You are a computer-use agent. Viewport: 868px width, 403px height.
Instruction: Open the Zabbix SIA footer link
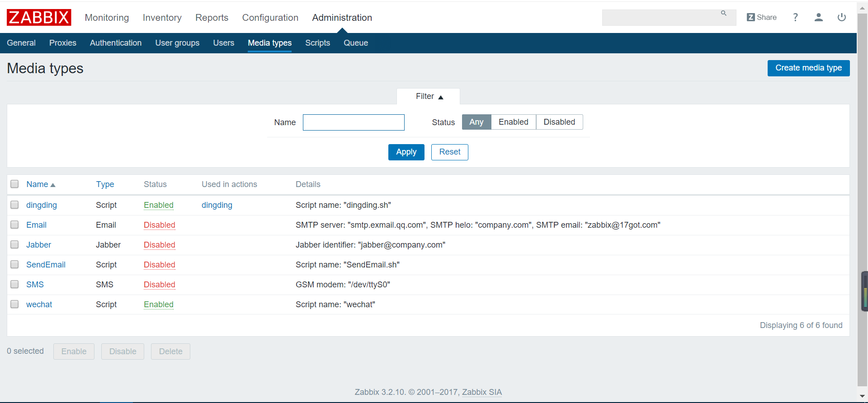[x=482, y=392]
